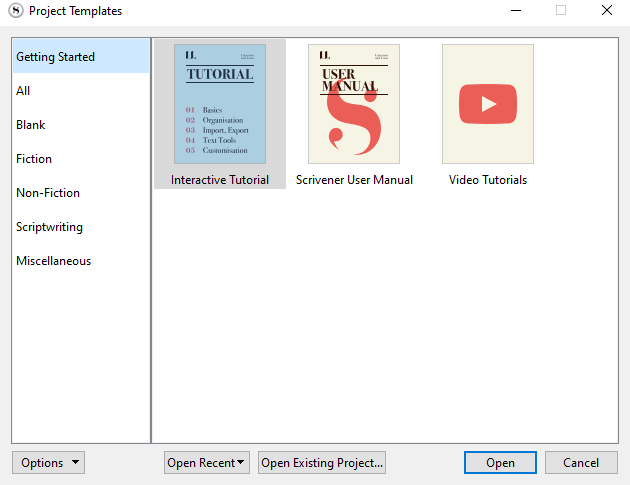Choose the All category
Image resolution: width=630 pixels, height=485 pixels.
click(x=81, y=91)
